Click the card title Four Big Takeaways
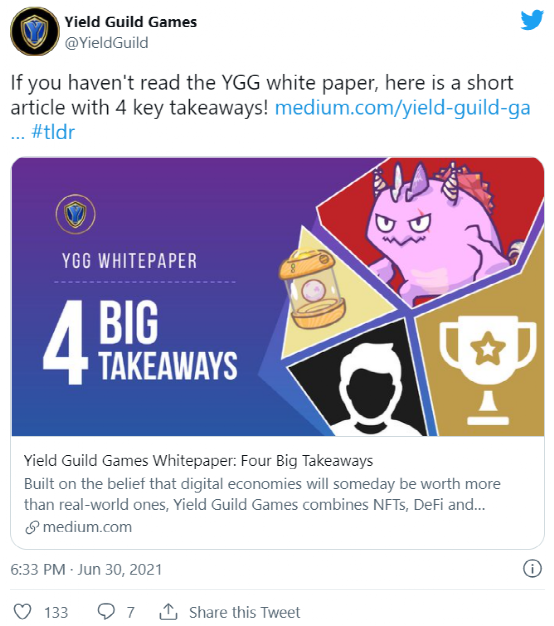This screenshot has width=554, height=626. click(x=198, y=461)
